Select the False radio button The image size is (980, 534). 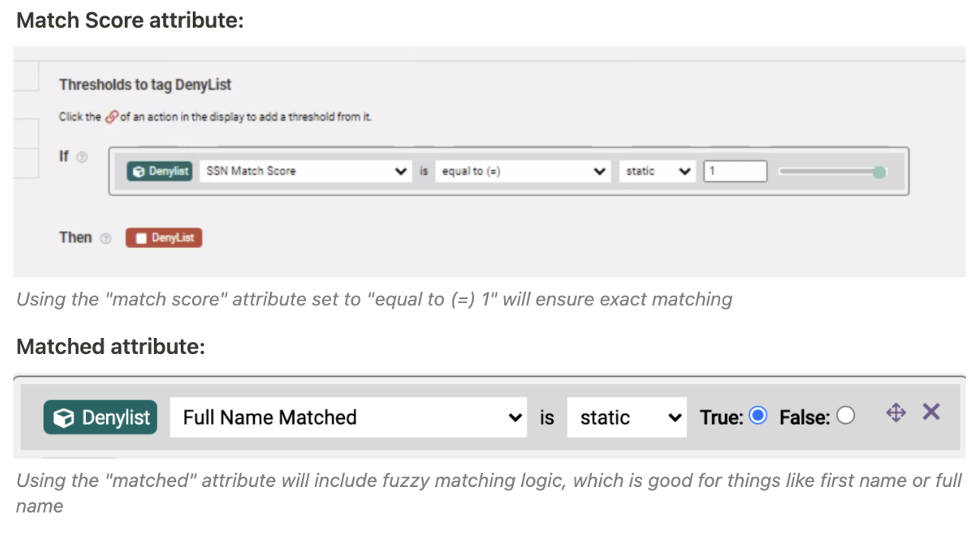tap(845, 416)
